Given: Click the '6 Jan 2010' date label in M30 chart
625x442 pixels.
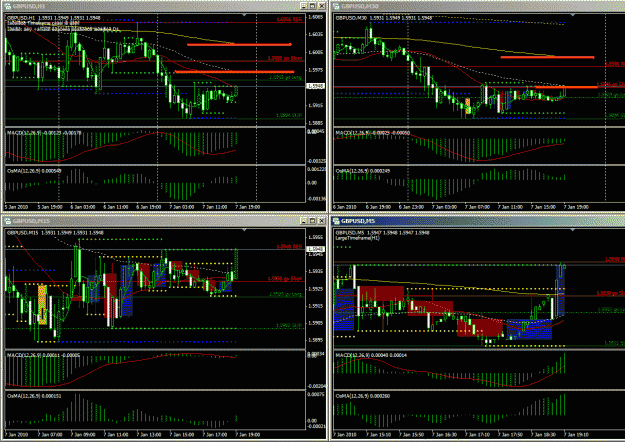Looking at the screenshot, I should pyautogui.click(x=345, y=207).
